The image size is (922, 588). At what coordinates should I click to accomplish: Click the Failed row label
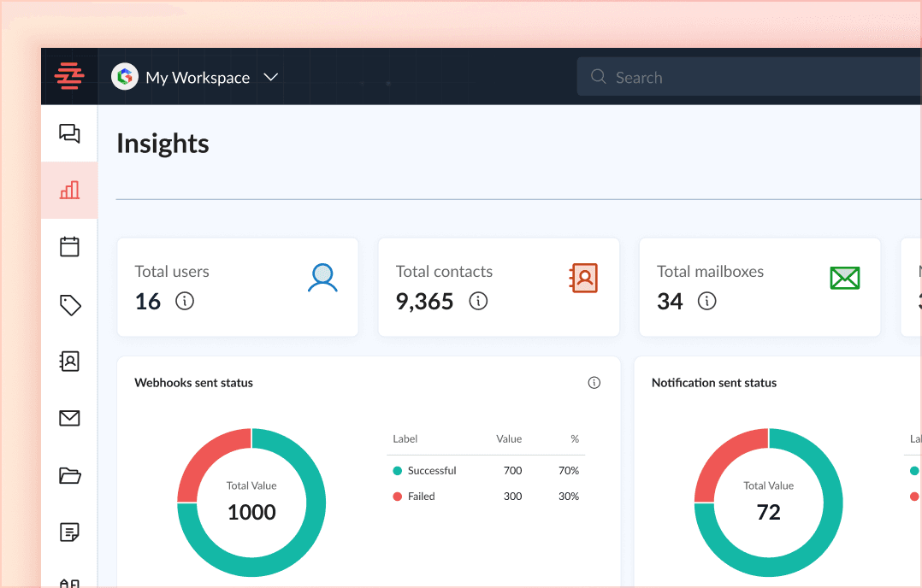(421, 497)
